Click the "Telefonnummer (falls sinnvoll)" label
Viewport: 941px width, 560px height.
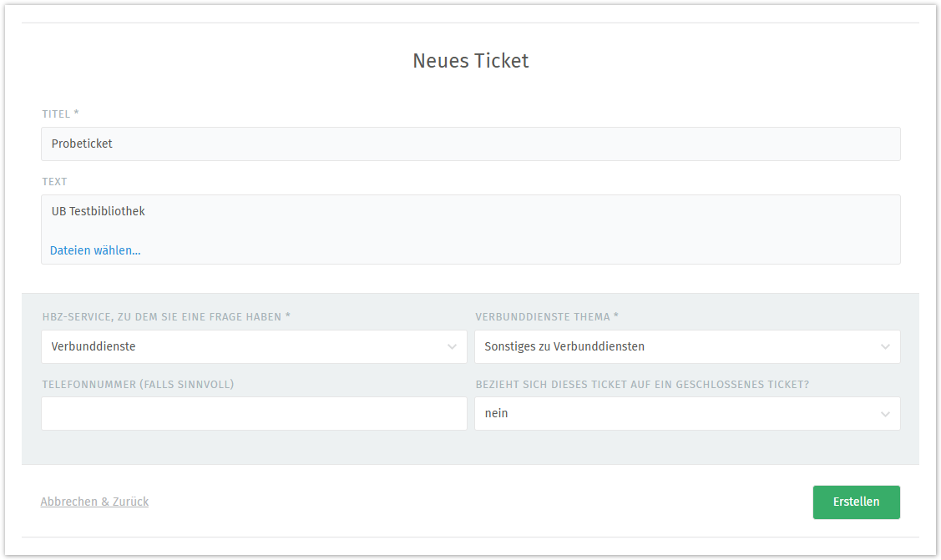pyautogui.click(x=138, y=385)
